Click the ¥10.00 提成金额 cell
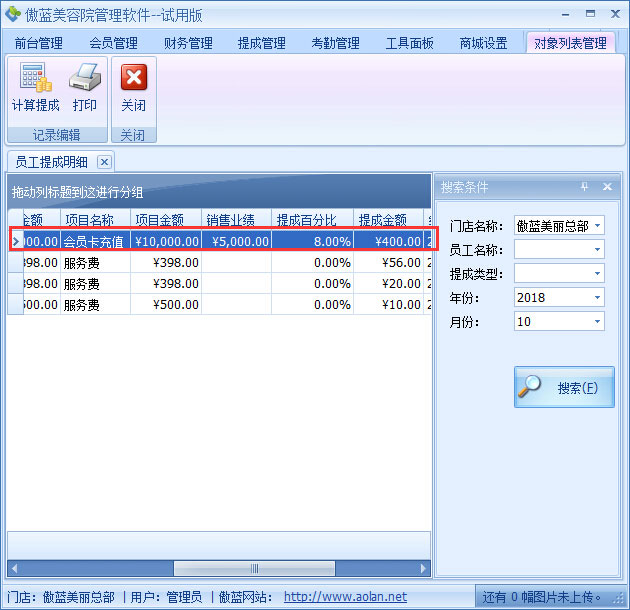This screenshot has width=630, height=610. [389, 304]
